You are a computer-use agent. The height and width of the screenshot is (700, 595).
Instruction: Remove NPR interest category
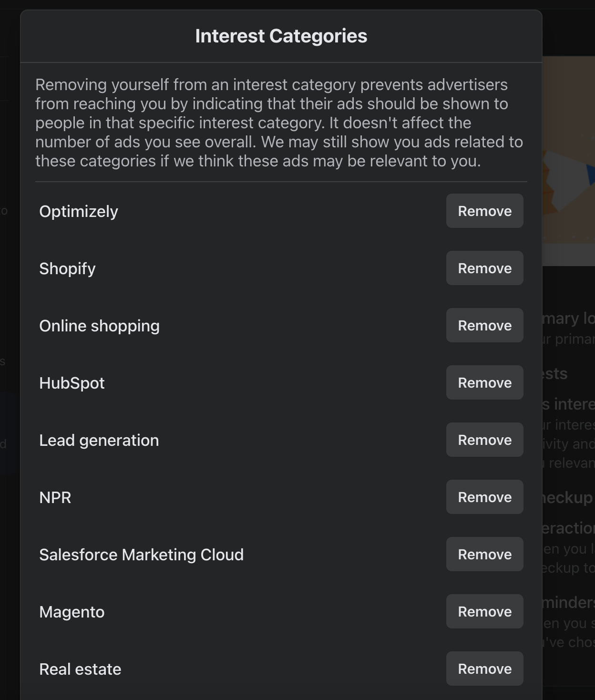[484, 497]
